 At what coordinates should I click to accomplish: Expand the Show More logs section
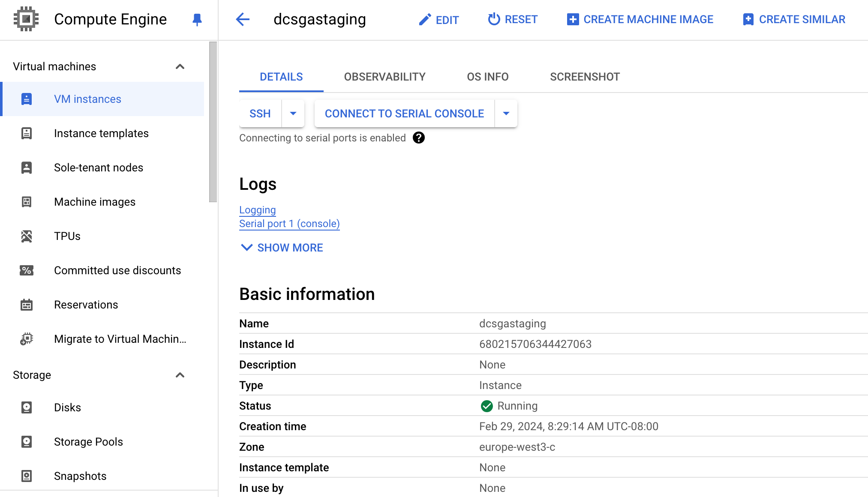tap(281, 247)
